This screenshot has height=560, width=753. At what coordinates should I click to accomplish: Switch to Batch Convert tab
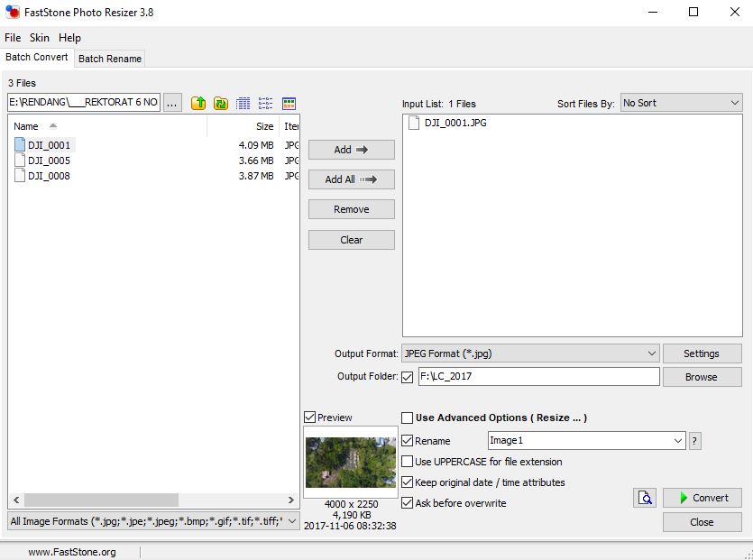[36, 57]
